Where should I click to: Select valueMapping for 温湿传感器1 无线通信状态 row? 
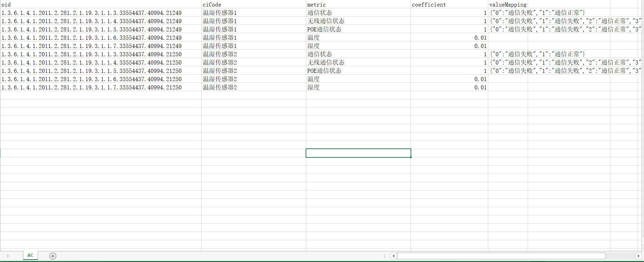508,21
